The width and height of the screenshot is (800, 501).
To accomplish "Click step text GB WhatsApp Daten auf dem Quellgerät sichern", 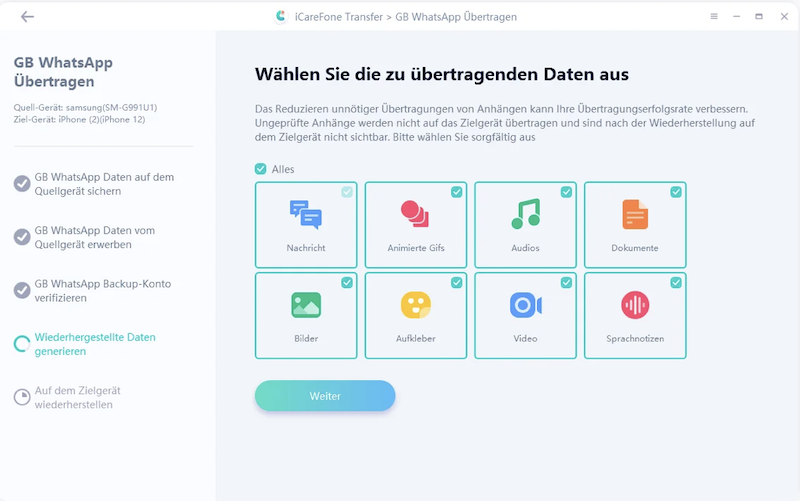I will pyautogui.click(x=104, y=184).
